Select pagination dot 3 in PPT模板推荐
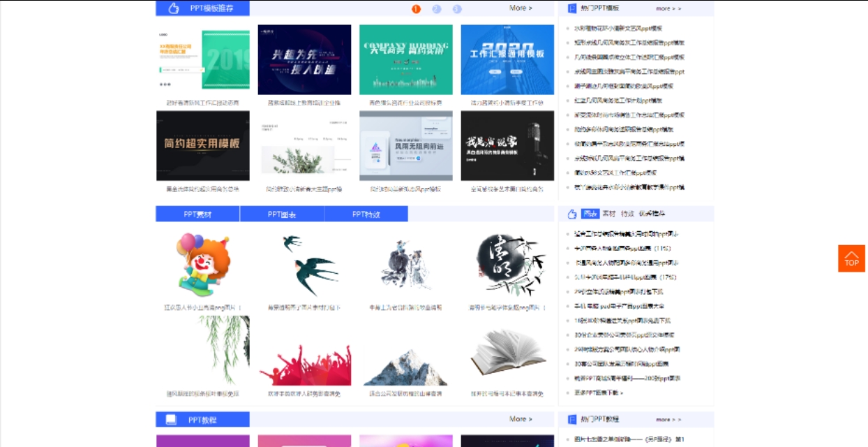The width and height of the screenshot is (868, 447). [456, 8]
